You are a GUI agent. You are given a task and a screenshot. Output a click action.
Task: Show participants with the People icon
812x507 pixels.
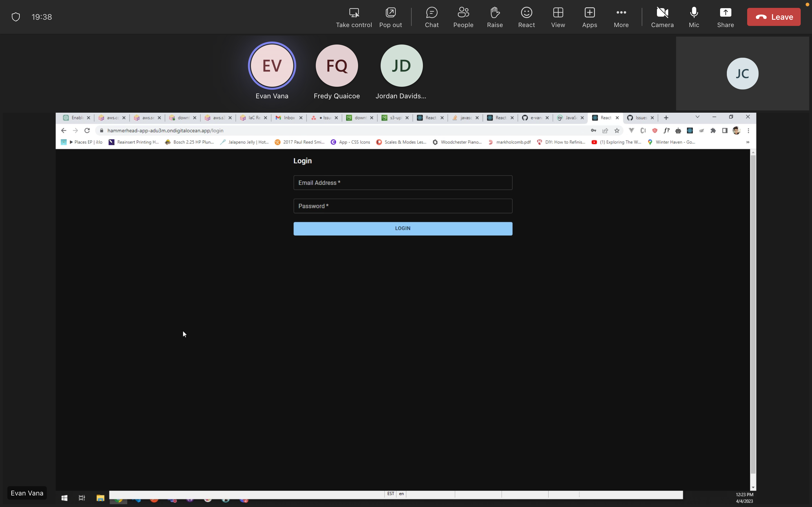[464, 17]
